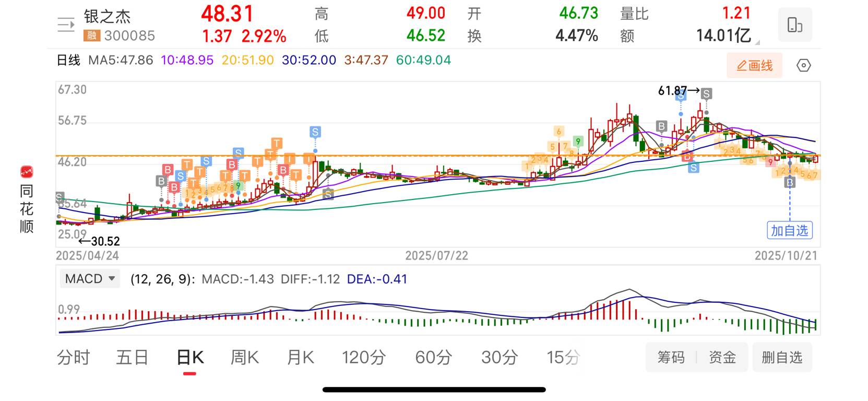
Task: Click the 加自选 button on chart
Action: tap(789, 230)
